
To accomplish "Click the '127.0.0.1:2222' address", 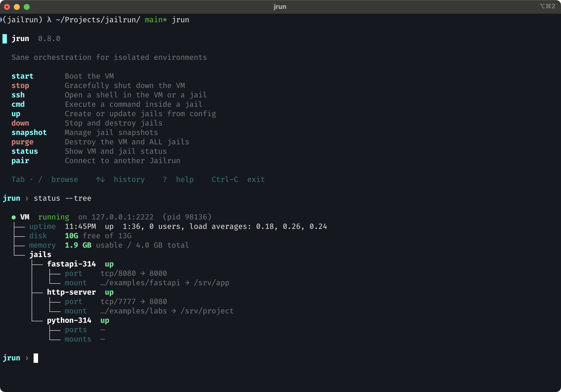I will pyautogui.click(x=123, y=217).
